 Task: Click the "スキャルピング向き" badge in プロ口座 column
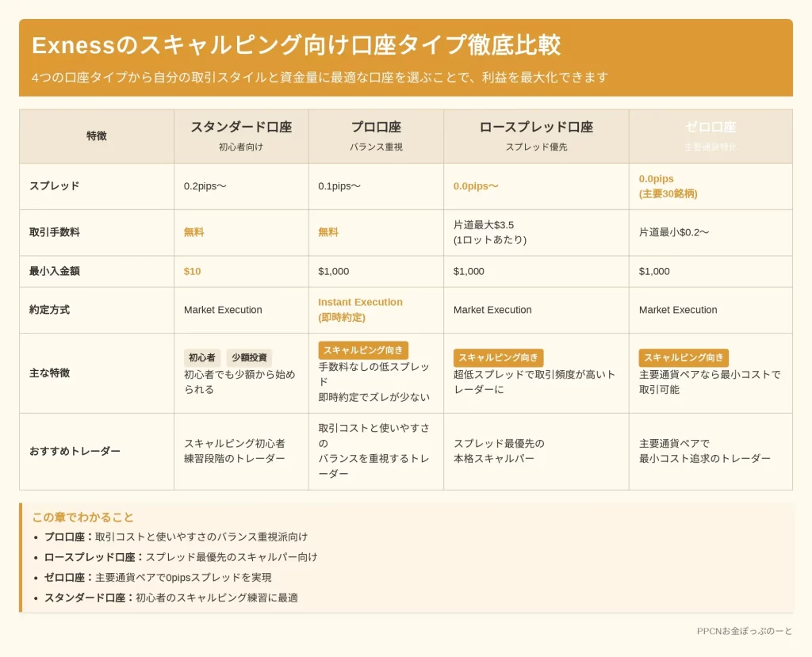point(363,350)
